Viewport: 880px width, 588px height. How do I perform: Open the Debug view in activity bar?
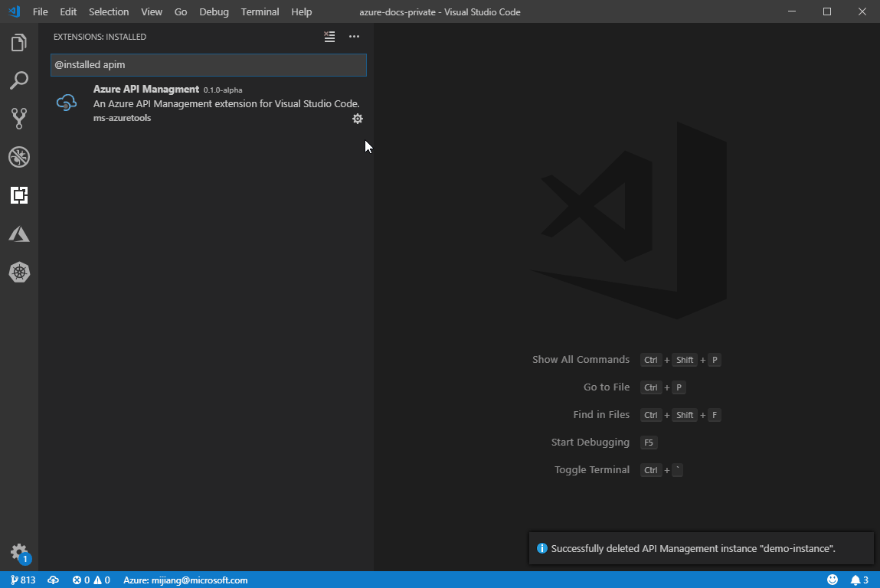click(19, 157)
